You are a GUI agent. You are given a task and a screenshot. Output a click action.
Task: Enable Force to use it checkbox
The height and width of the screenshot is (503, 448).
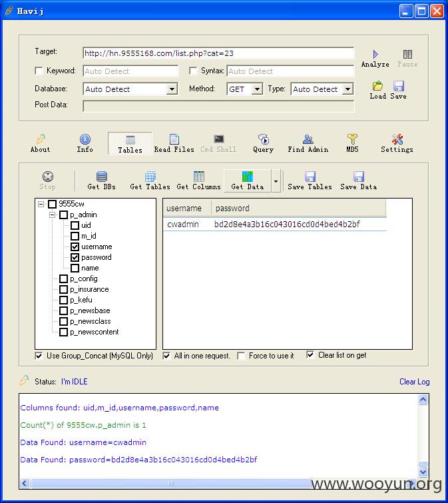pyautogui.click(x=241, y=356)
